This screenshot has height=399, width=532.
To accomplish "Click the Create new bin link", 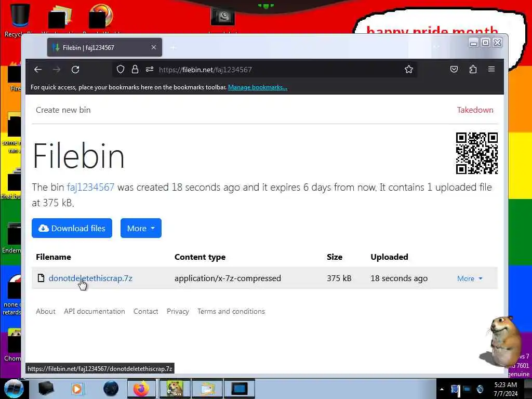I will [x=63, y=110].
